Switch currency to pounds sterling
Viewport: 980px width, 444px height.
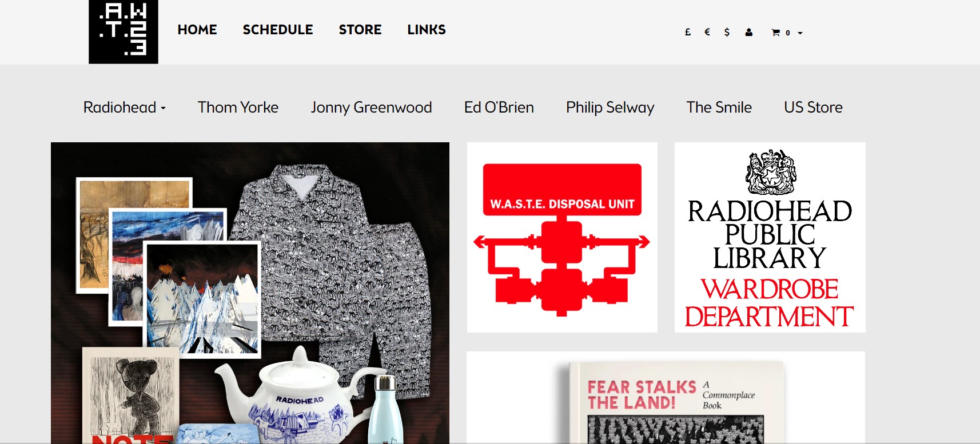pyautogui.click(x=688, y=33)
